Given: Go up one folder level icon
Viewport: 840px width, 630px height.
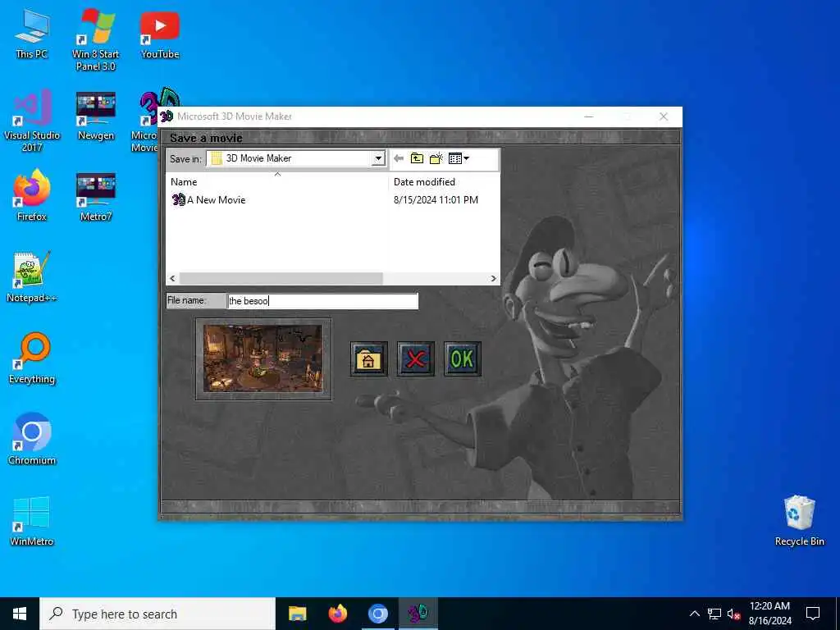Looking at the screenshot, I should click(417, 158).
